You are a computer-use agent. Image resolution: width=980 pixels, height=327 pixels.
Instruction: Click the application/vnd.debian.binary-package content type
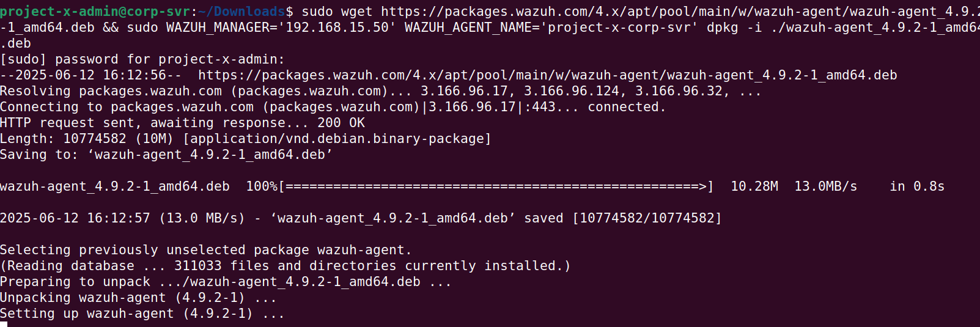coord(337,139)
